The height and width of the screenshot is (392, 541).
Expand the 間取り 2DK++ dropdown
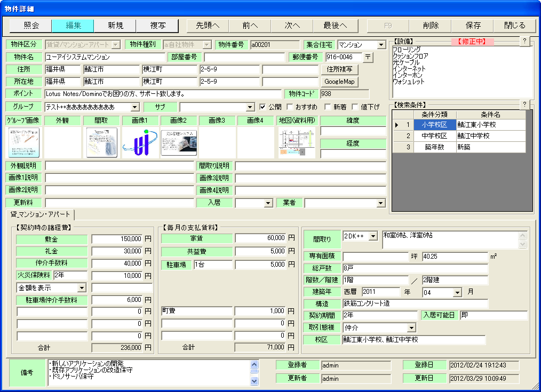point(373,236)
